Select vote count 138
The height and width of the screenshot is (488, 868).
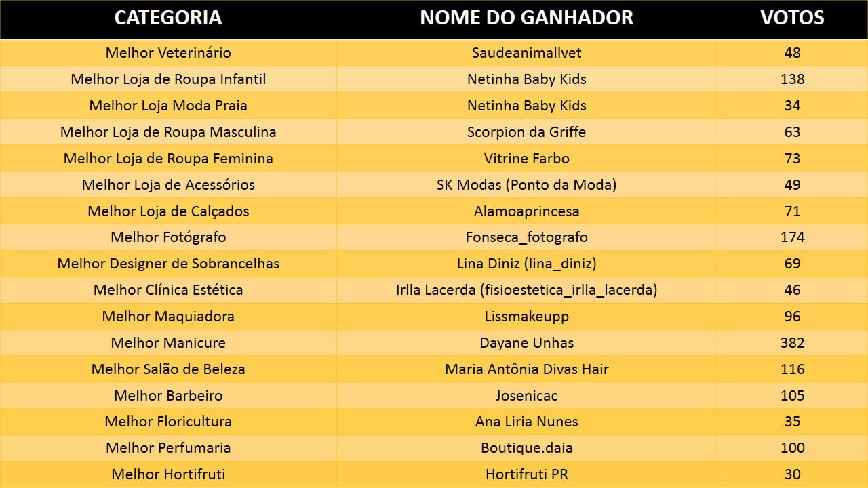point(792,79)
